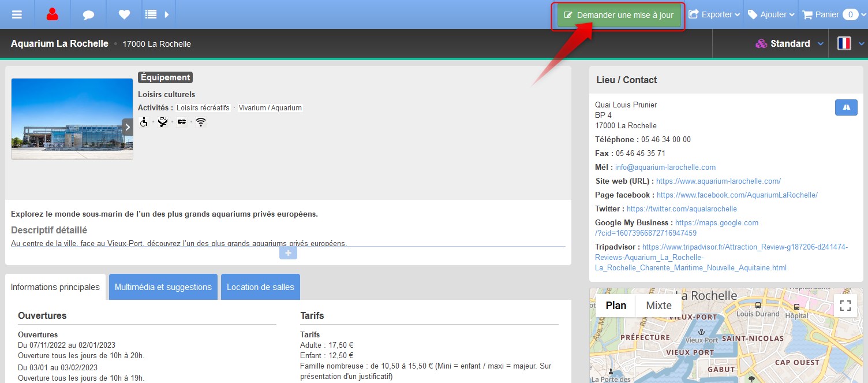Toggle fullscreen map view

point(845,306)
